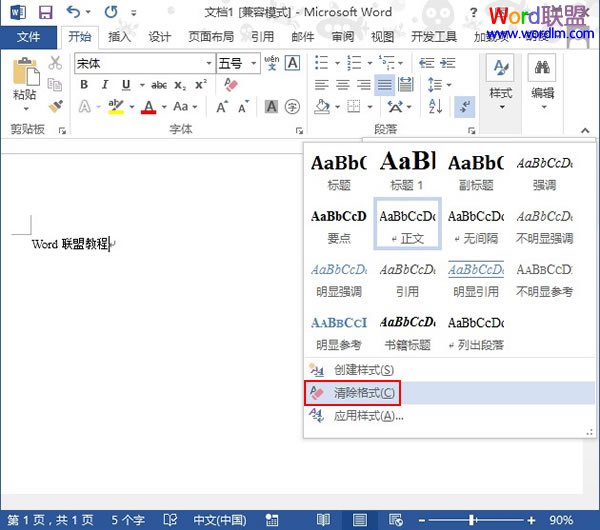Screen dimensions: 600x530
Task: Switch to the 插入 (Insert) tab
Action: click(119, 37)
